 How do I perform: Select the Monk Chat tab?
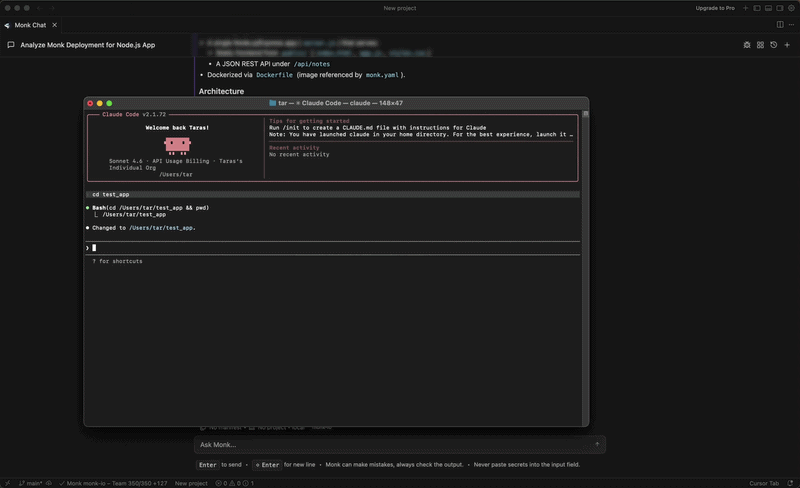pos(30,25)
